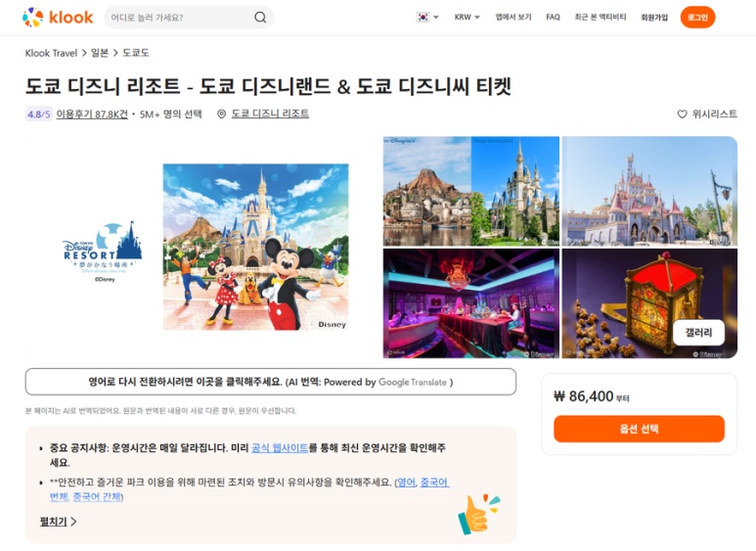Go to Klook Travel breadcrumb
756x551 pixels.
(51, 53)
